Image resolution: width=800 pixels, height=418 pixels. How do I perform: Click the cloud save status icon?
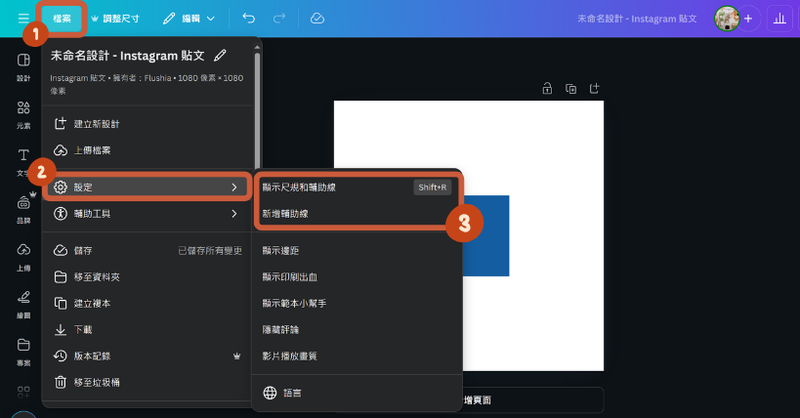[x=317, y=18]
